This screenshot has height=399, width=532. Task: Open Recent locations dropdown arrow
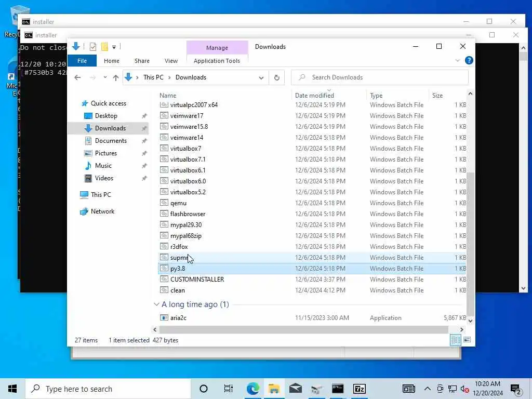pyautogui.click(x=105, y=77)
